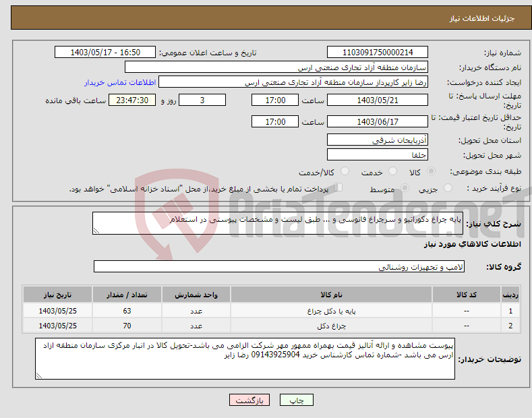Click the delivery province field آذربایجان شرقی

point(378,140)
